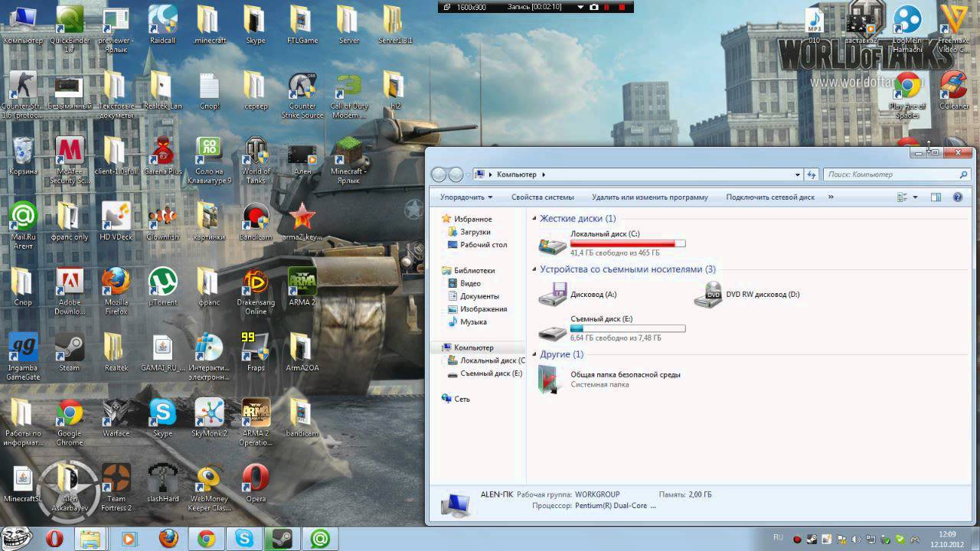
Task: Open the Соло на Клавиатуре 9 shortcut
Action: (x=209, y=159)
